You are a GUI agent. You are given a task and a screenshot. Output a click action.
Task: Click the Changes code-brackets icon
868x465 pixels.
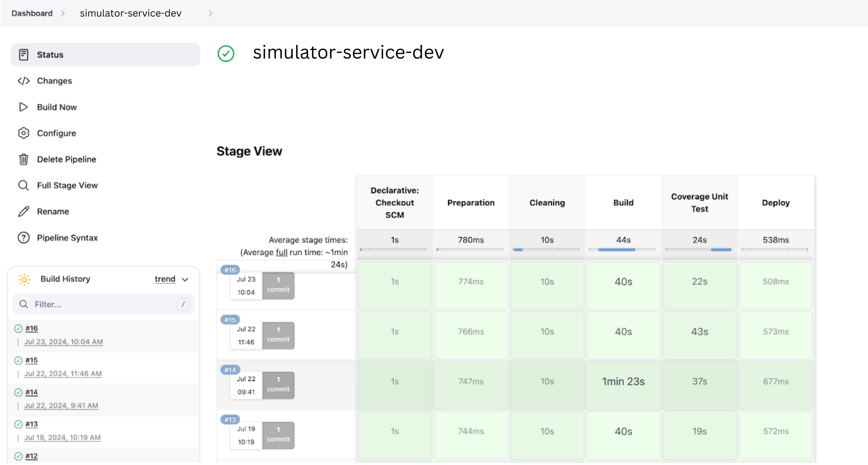(24, 81)
